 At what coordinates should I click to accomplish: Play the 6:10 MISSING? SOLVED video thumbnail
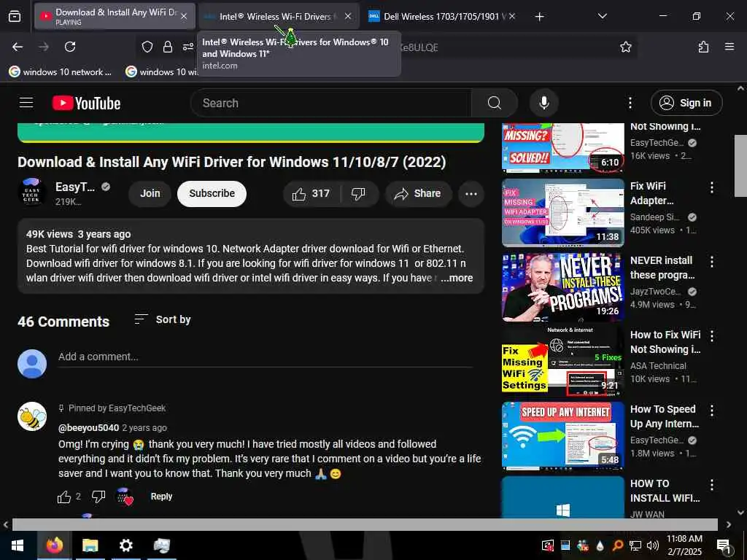(563, 147)
